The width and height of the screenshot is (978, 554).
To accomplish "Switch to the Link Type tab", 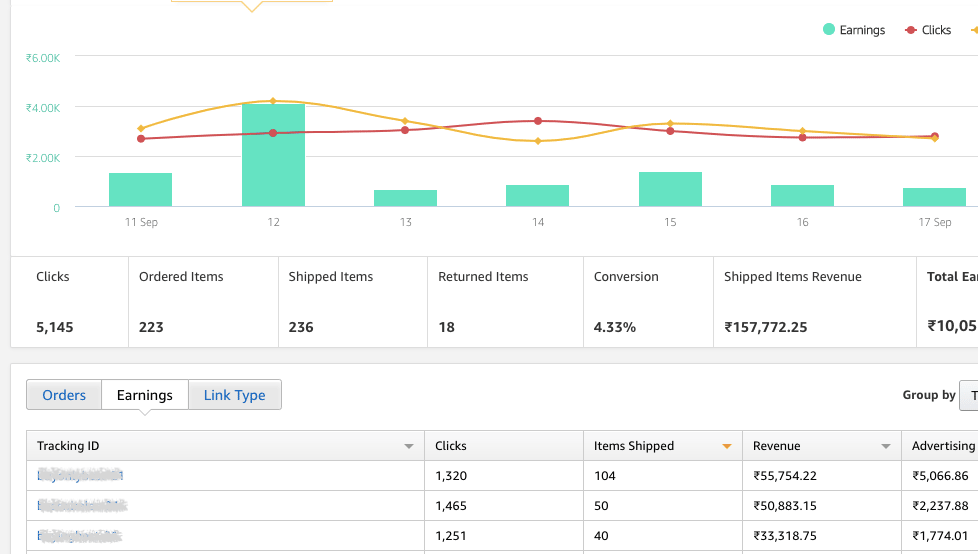I will pyautogui.click(x=235, y=395).
